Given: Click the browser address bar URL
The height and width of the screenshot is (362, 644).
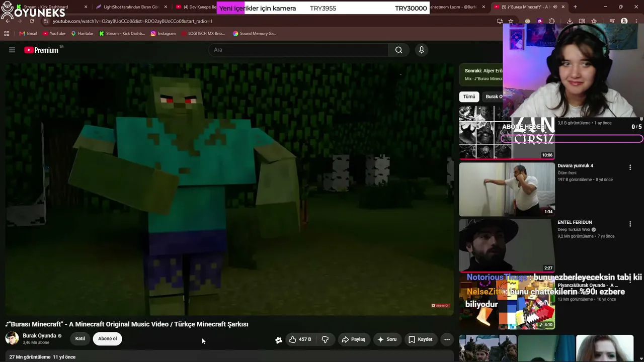Looking at the screenshot, I should 133,21.
